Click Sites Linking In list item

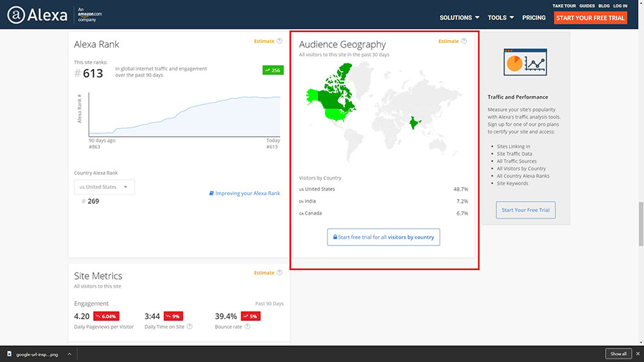click(x=513, y=147)
